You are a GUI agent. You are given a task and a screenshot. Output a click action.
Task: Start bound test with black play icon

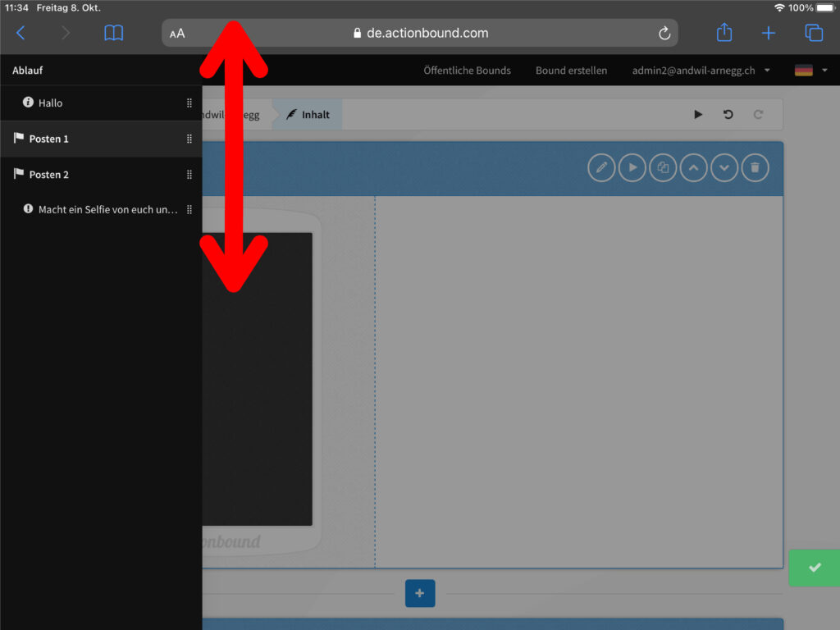(698, 115)
